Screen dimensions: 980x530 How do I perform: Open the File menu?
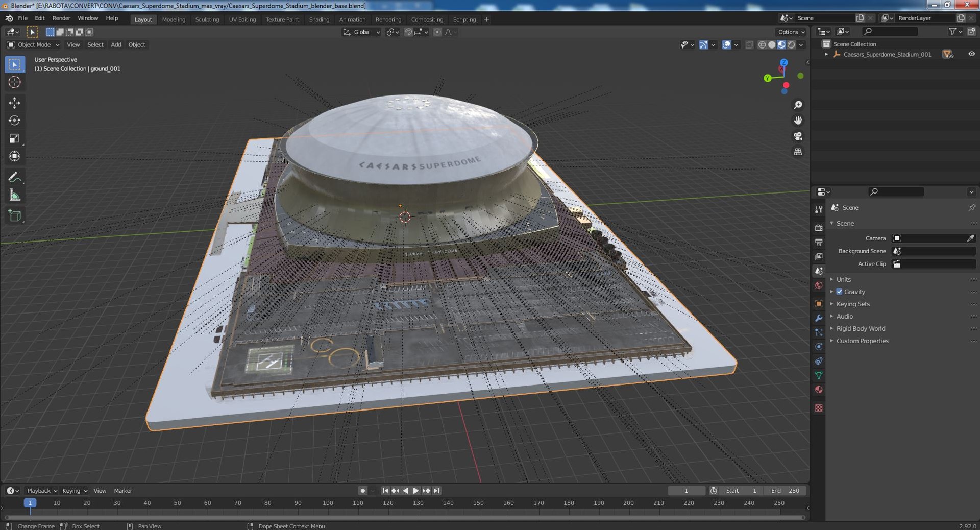click(23, 18)
